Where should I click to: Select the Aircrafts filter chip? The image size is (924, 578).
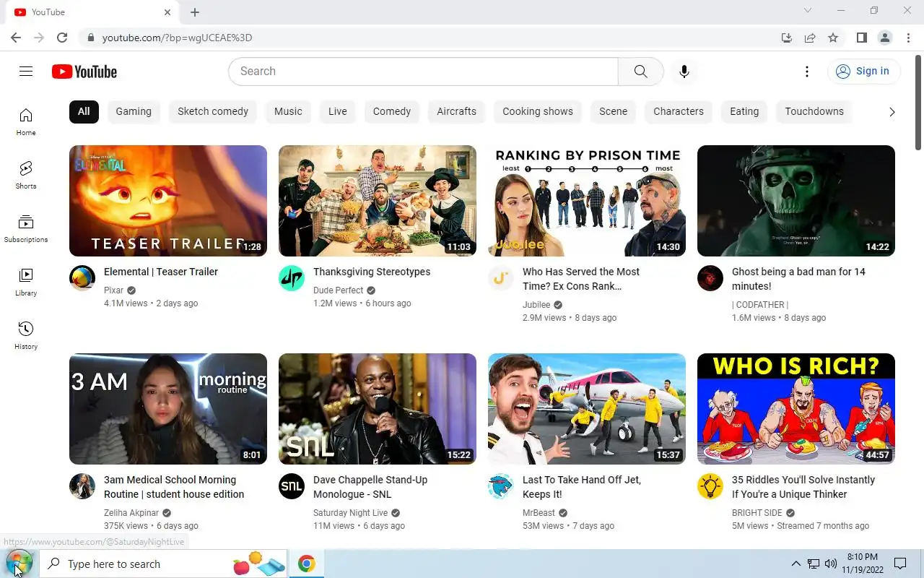(x=457, y=111)
